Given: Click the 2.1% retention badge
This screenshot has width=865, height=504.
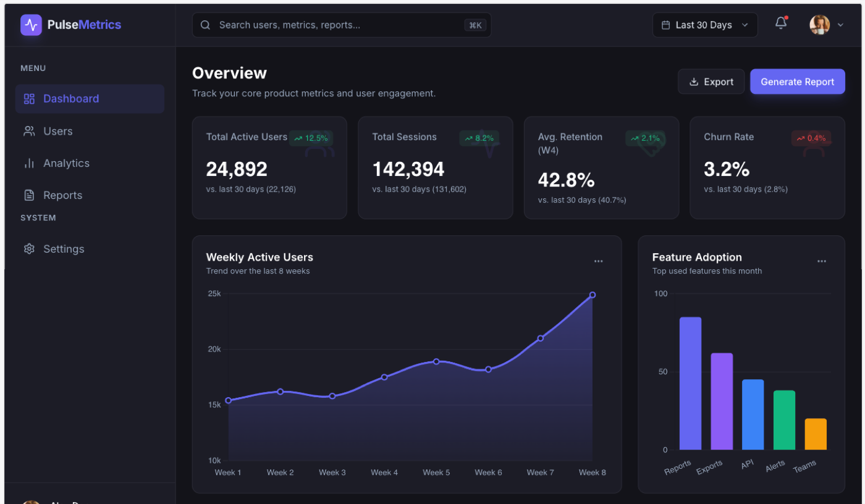Looking at the screenshot, I should click(x=645, y=138).
